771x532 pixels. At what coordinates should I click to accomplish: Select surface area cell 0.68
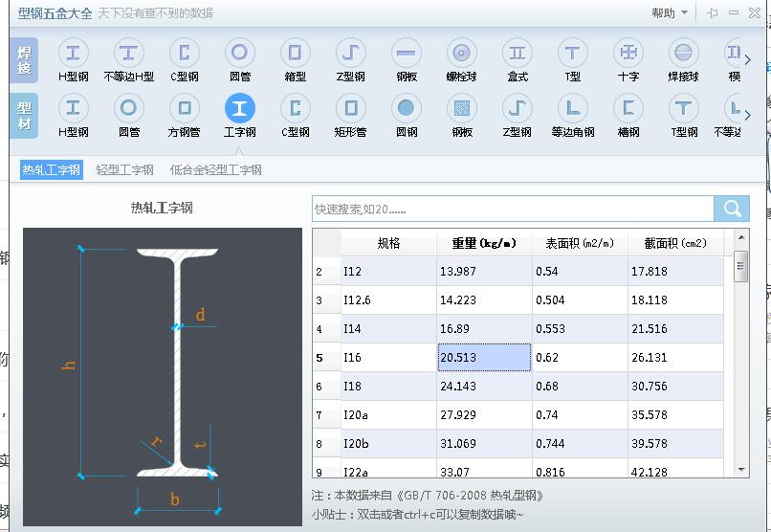pos(580,386)
